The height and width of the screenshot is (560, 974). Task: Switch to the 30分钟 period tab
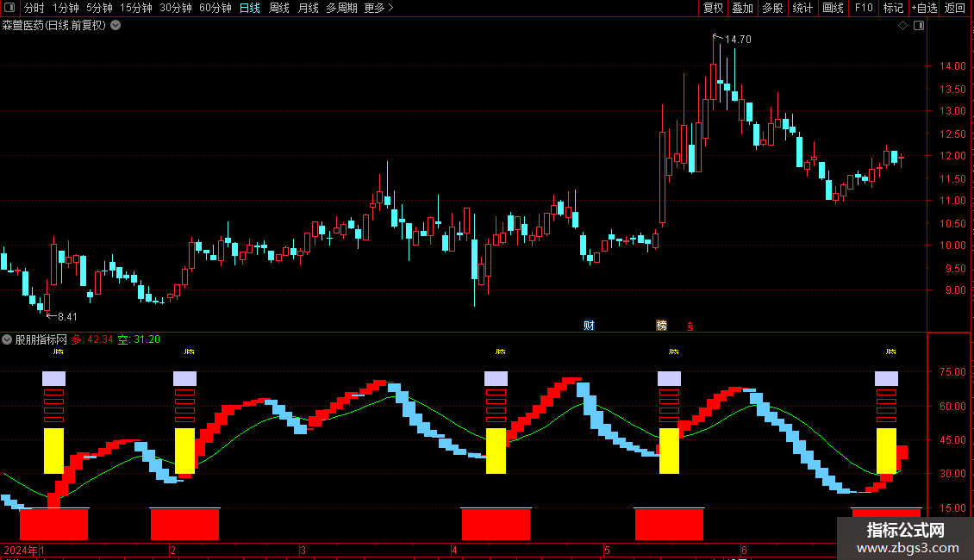click(x=175, y=8)
